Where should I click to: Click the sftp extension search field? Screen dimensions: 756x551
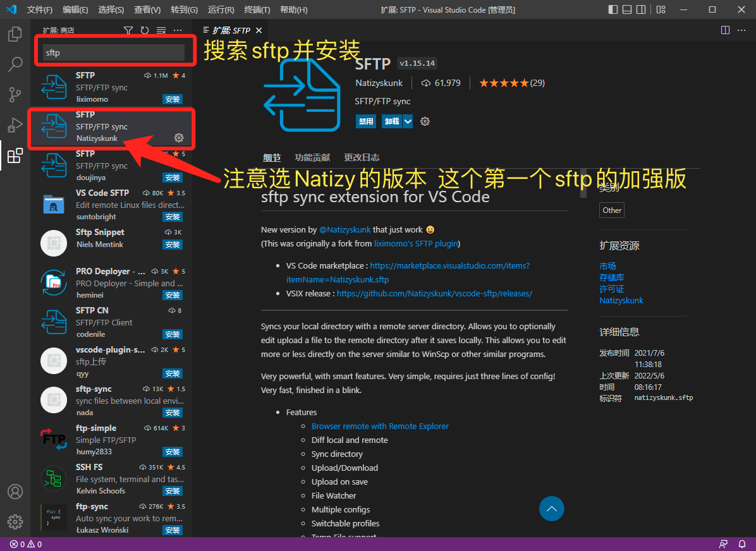[114, 52]
